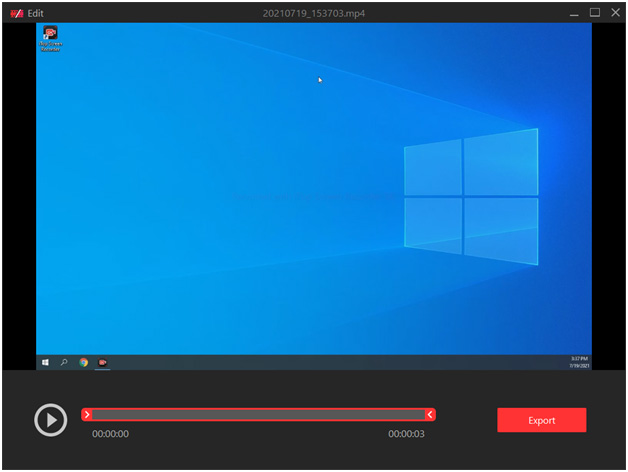Select the right trim end handle
The height and width of the screenshot is (472, 628).
(430, 414)
